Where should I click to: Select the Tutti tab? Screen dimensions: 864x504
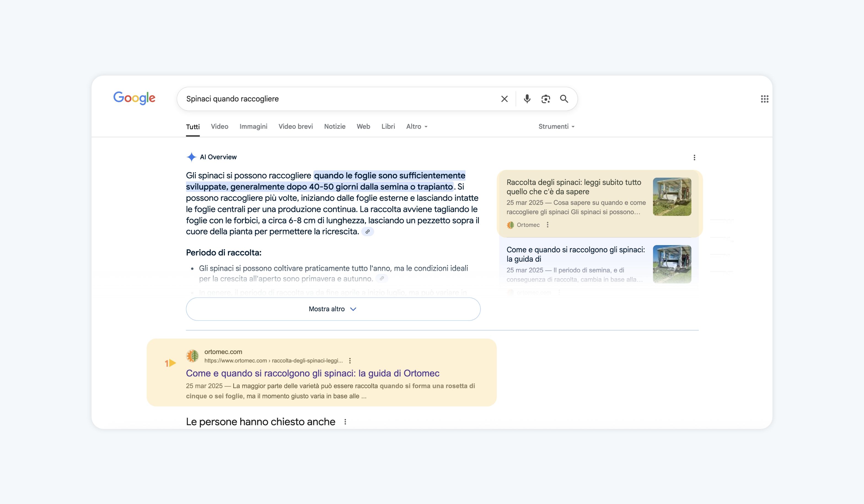(193, 127)
